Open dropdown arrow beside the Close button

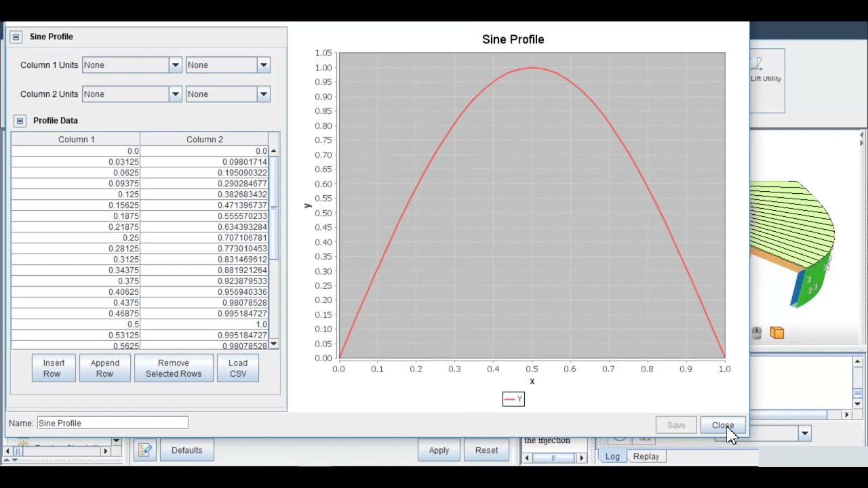804,433
